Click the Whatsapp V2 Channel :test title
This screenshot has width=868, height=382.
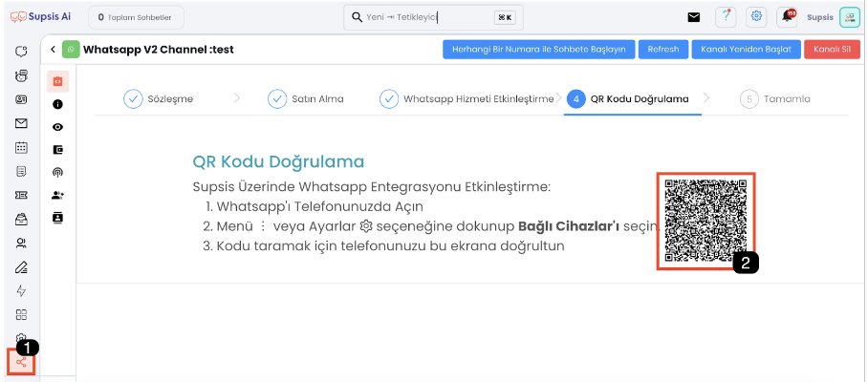click(159, 50)
